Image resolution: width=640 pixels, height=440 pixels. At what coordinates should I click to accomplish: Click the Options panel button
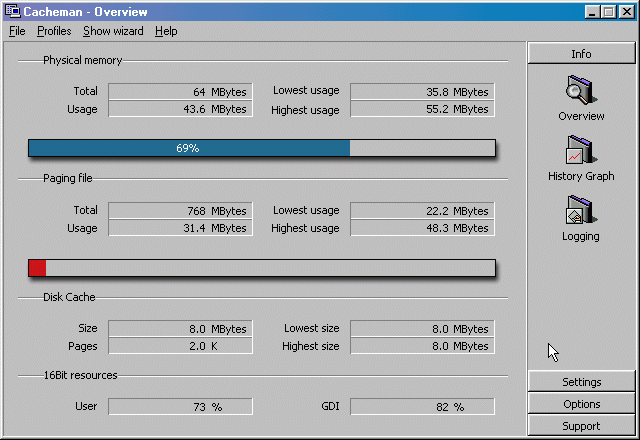coord(581,404)
